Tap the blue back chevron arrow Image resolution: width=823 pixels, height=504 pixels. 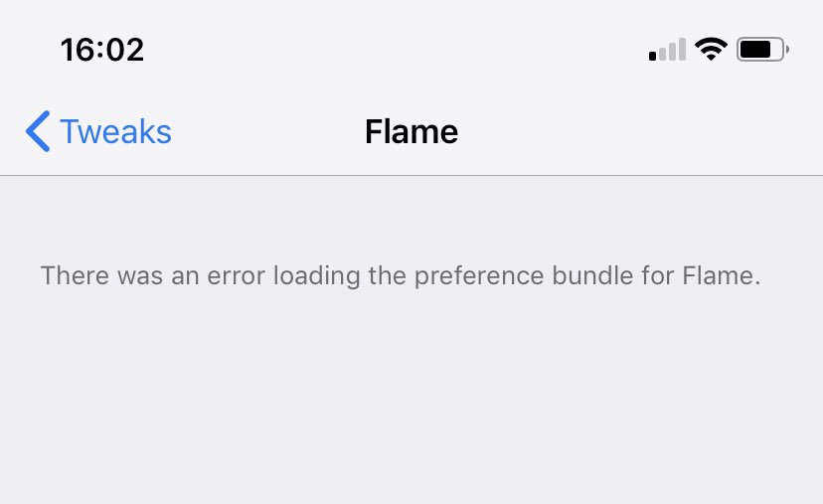38,131
